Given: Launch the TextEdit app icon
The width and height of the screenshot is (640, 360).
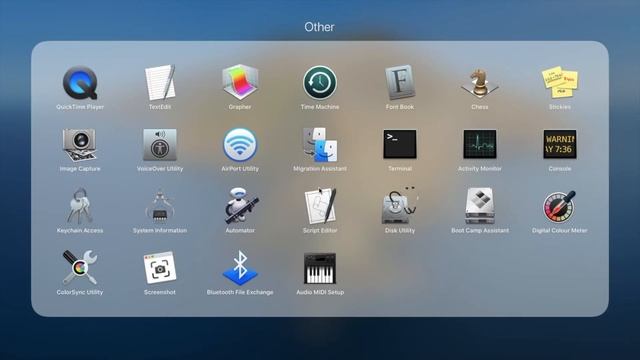Looking at the screenshot, I should 160,82.
